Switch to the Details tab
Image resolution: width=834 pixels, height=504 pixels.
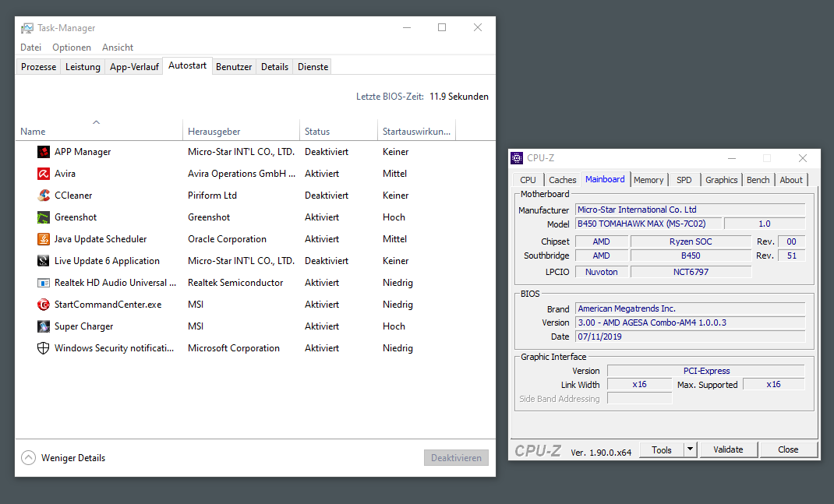coord(274,67)
